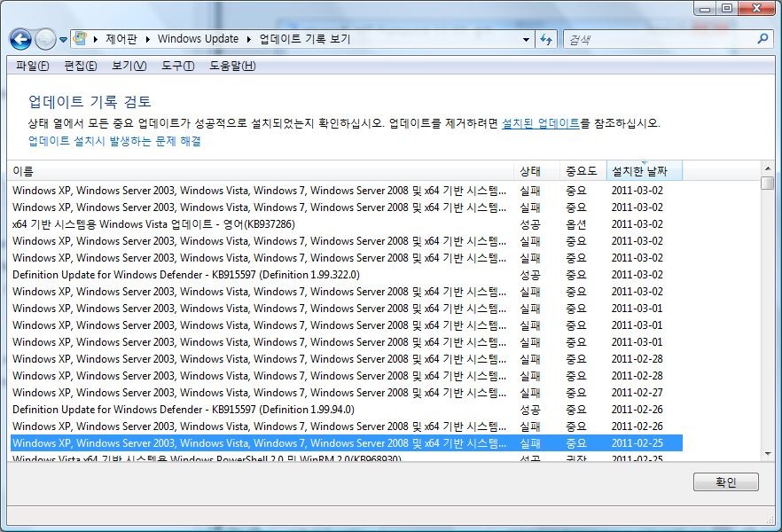782x532 pixels.
Task: Click the 옵션 importance cell
Action: tap(576, 224)
